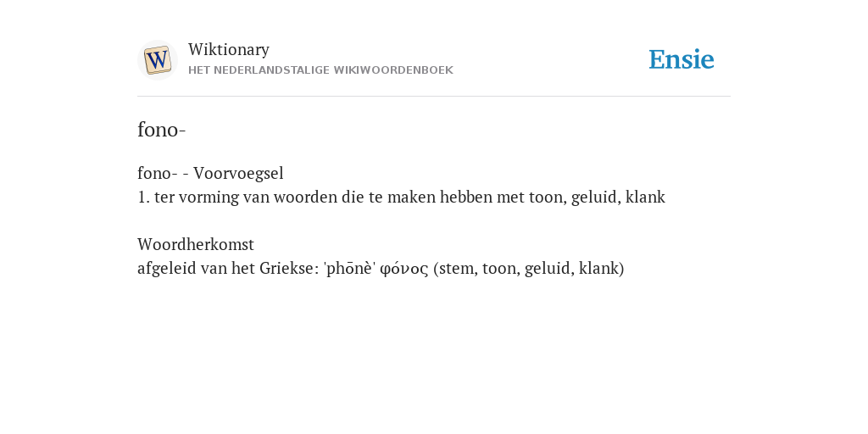Click the definition line about toon, geluid, klank
The width and height of the screenshot is (868, 434).
click(x=401, y=197)
